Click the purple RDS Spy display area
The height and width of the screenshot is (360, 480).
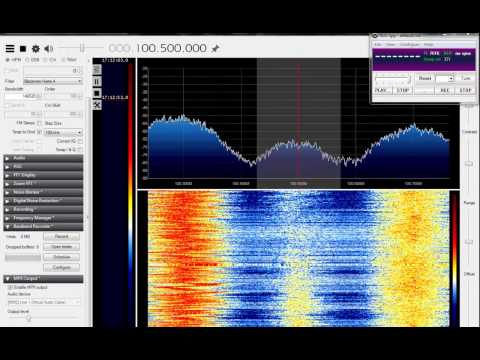424,59
